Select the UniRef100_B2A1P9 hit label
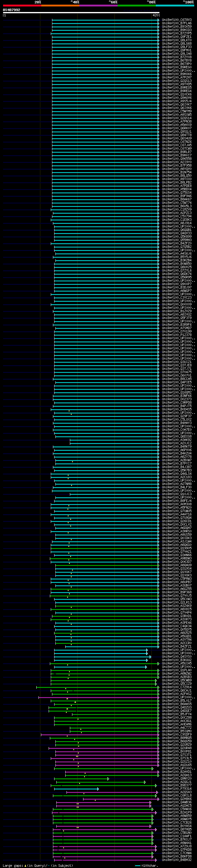This screenshot has height=868, width=197. tap(177, 812)
